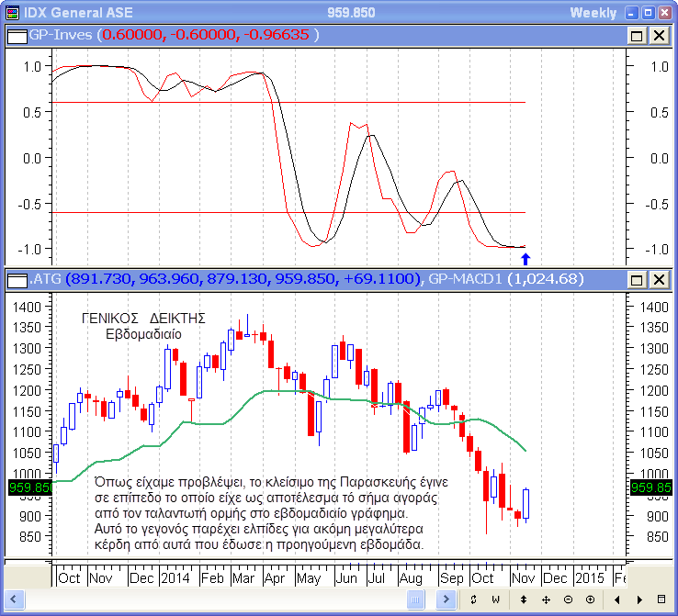Click the refresh/rescale arrows icon in bottom toolbar

coord(472,599)
